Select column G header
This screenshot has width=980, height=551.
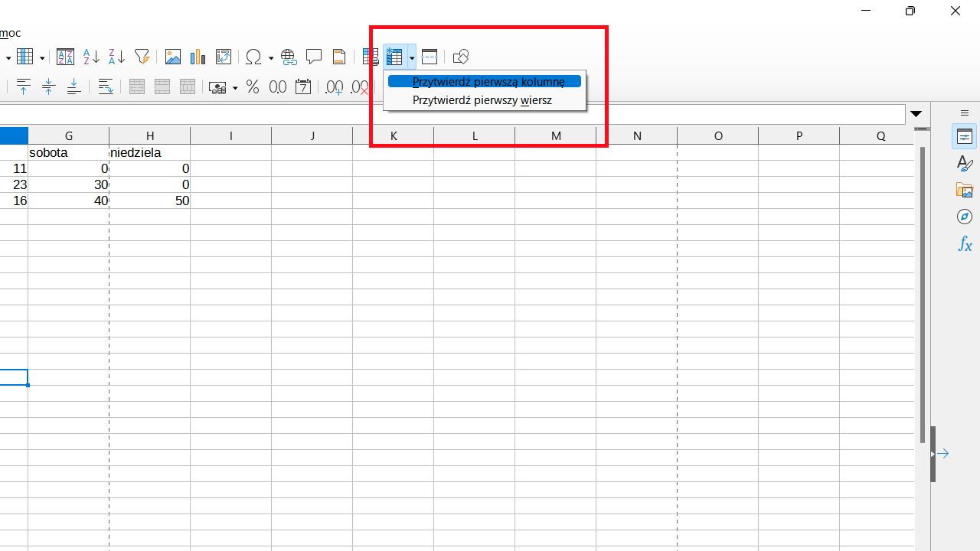coord(69,135)
